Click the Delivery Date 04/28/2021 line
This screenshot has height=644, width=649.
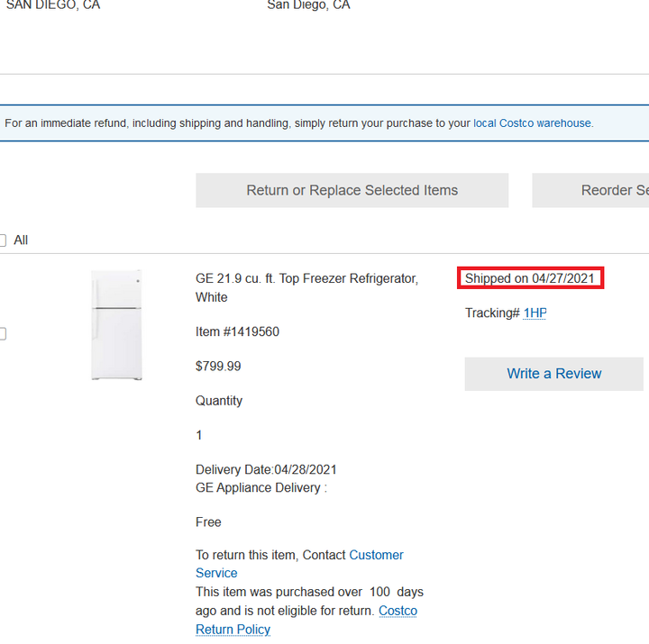(266, 469)
